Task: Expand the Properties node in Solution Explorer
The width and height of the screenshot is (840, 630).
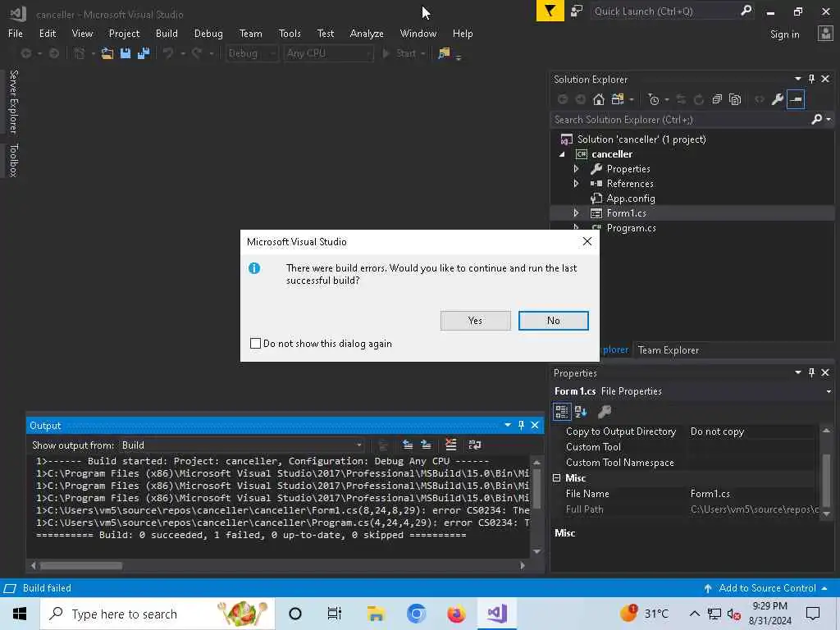Action: (x=576, y=169)
